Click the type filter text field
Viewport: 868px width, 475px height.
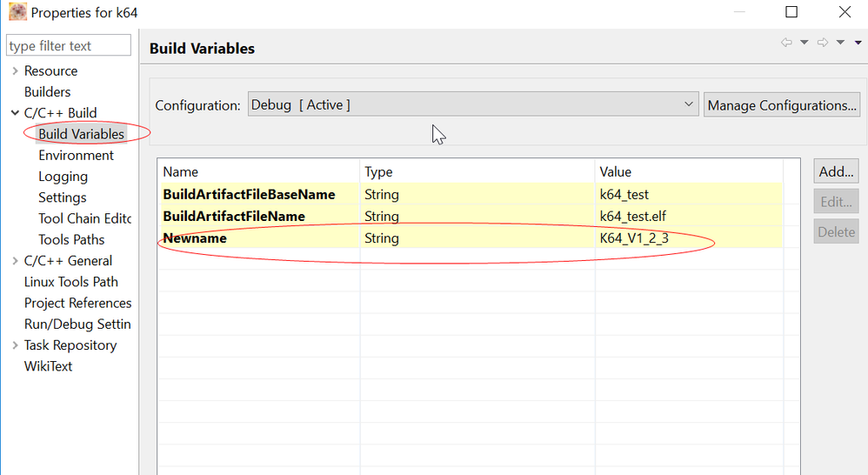[x=68, y=46]
